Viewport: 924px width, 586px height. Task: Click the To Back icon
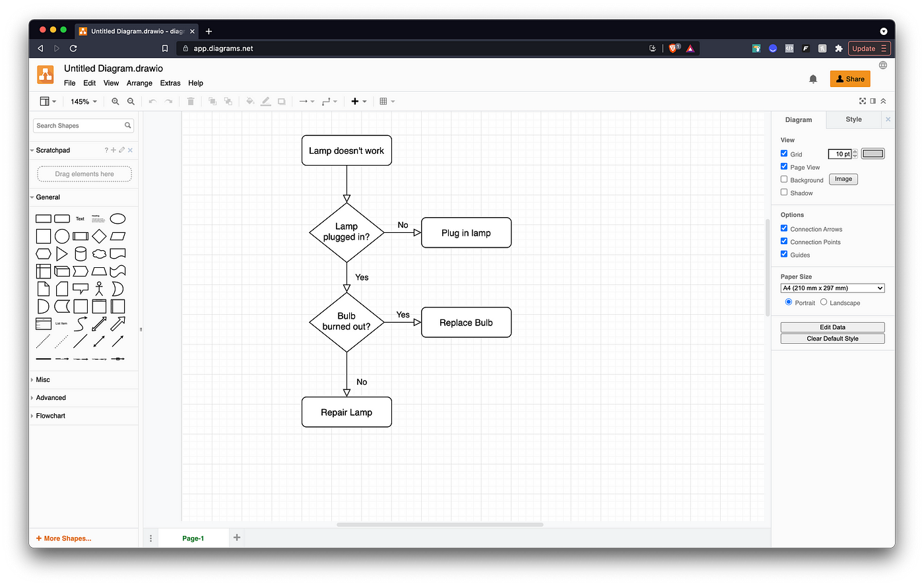pos(228,102)
